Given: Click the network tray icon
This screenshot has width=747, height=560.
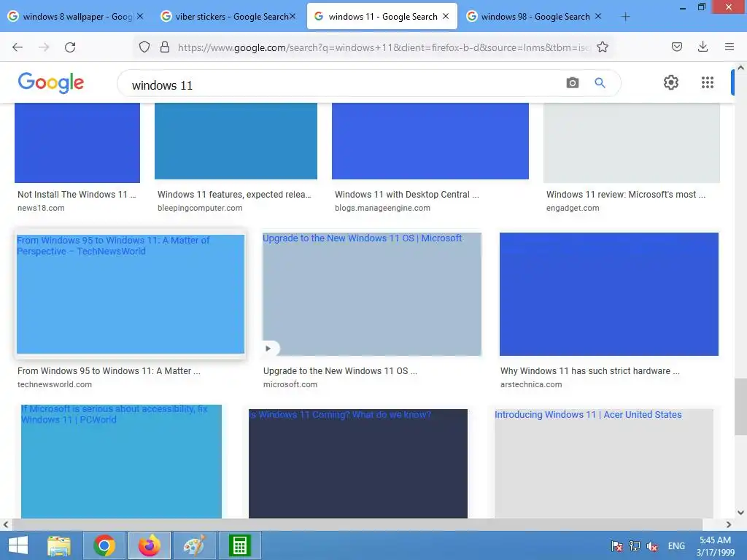Looking at the screenshot, I should [635, 545].
